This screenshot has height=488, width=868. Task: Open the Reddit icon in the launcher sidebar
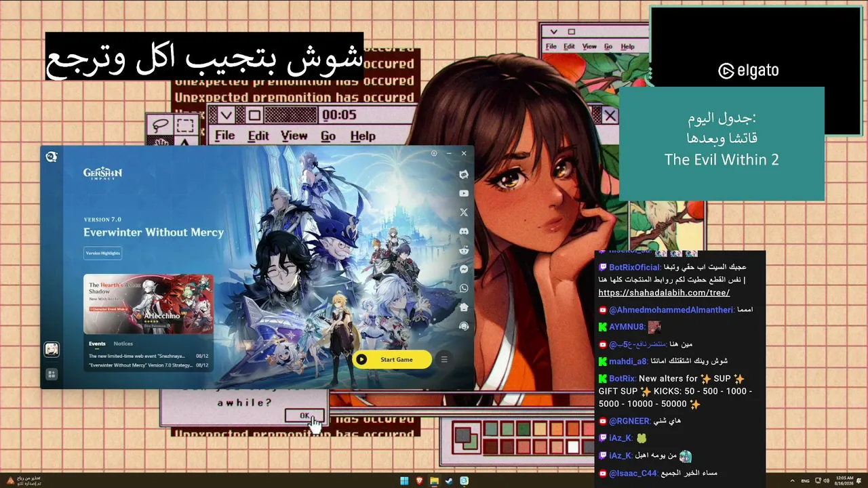pos(464,250)
